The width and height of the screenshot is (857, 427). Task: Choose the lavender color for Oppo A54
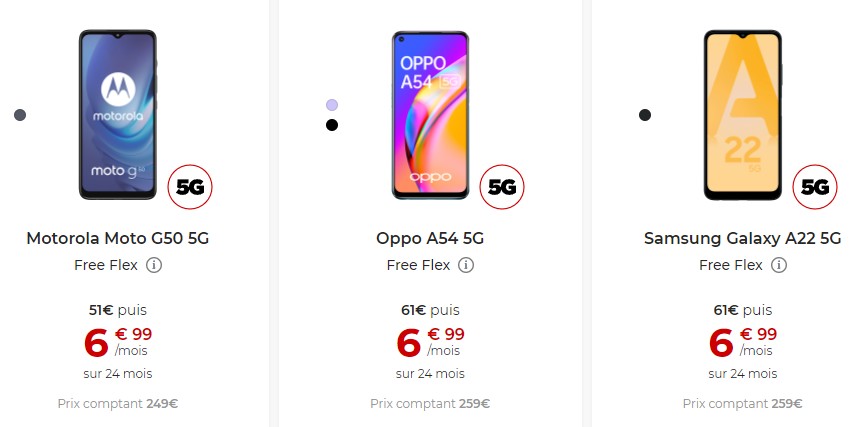tap(332, 105)
